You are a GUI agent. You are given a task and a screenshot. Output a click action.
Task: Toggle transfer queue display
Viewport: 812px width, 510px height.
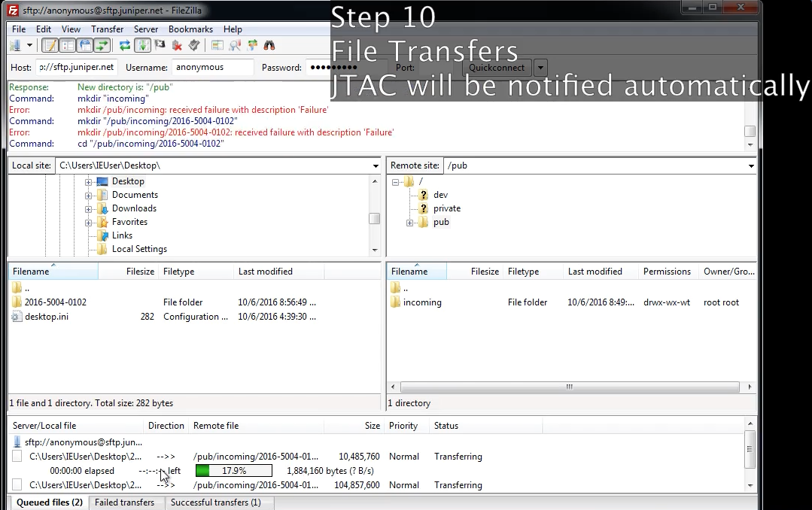pos(102,46)
